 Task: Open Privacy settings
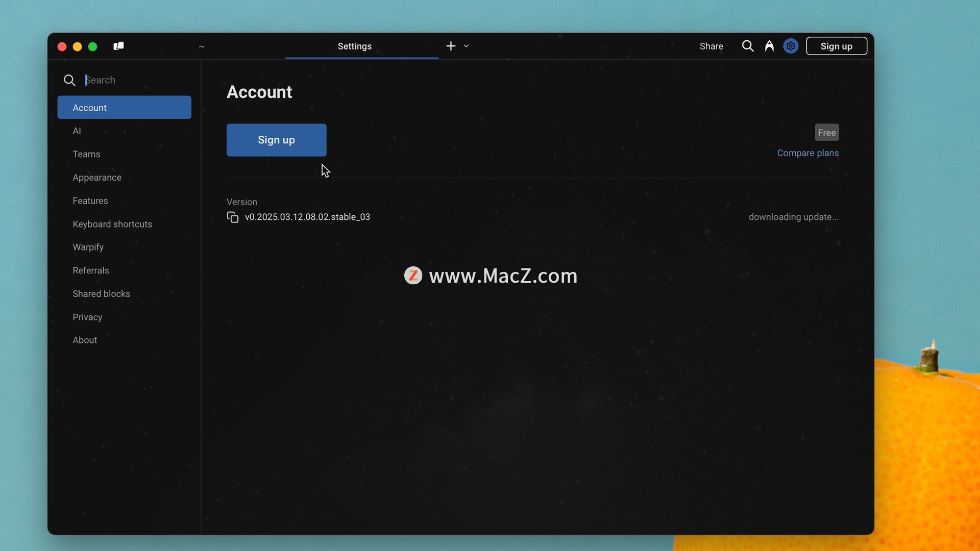124,317
